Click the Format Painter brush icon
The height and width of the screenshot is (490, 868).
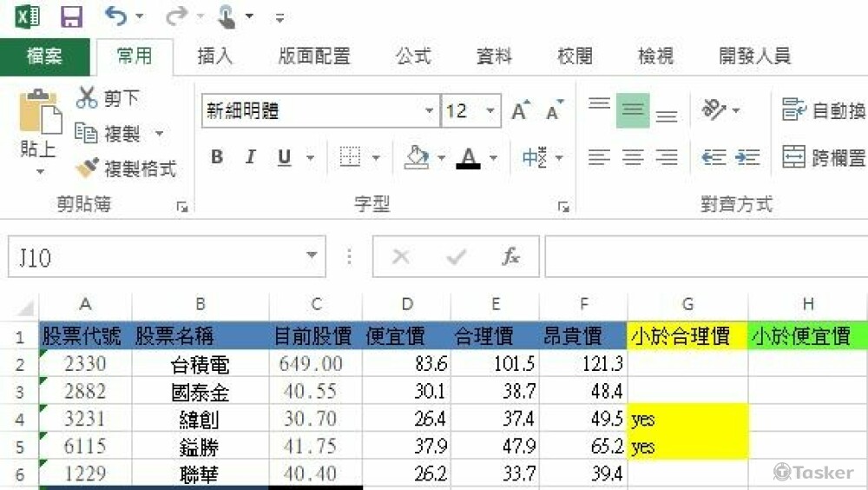point(87,168)
